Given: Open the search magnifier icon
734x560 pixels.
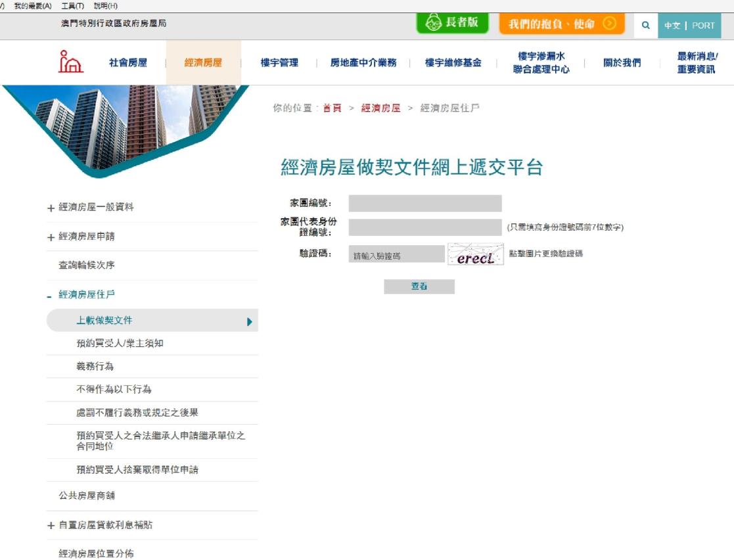Looking at the screenshot, I should (645, 26).
